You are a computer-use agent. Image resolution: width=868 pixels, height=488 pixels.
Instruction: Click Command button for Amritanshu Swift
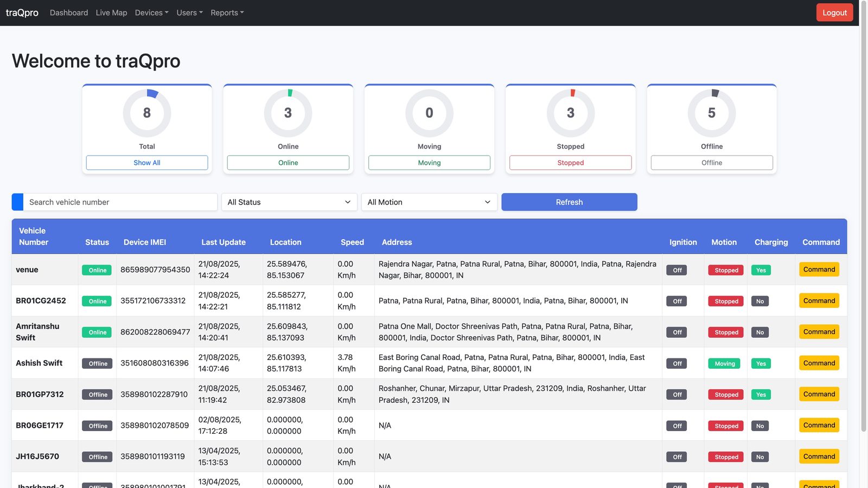pyautogui.click(x=819, y=332)
